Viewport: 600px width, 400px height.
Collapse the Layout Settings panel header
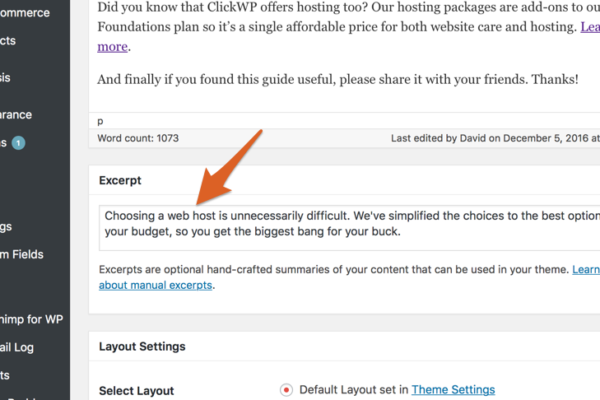click(x=344, y=346)
